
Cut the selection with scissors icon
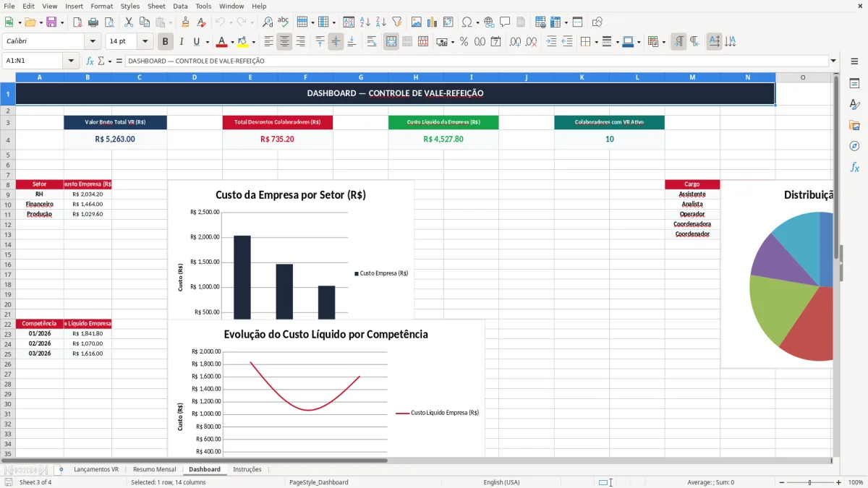129,22
